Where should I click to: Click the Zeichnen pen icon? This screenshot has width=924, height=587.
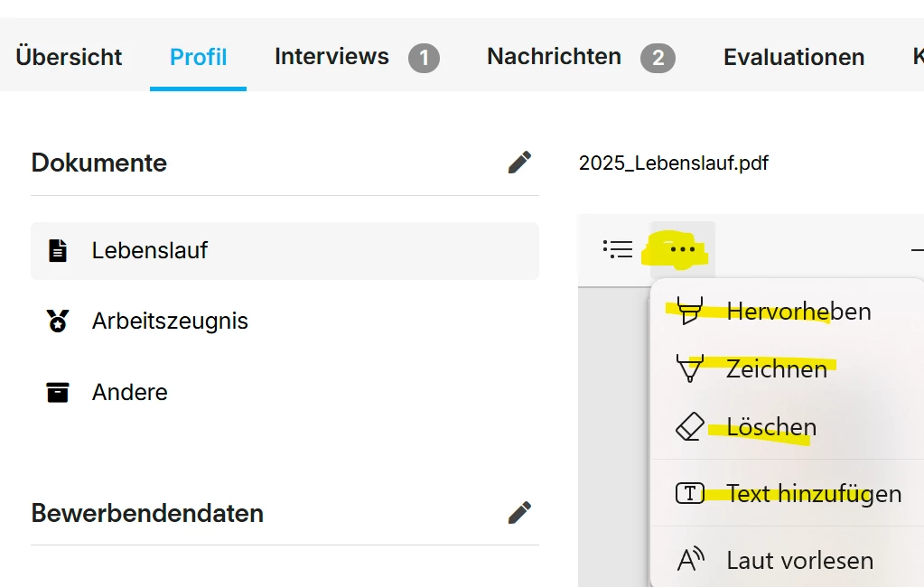click(690, 368)
